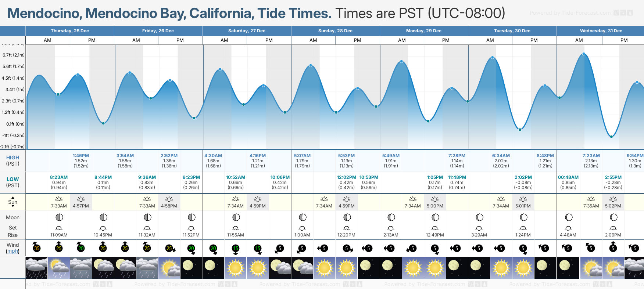Image resolution: width=644 pixels, height=289 pixels.
Task: Select the Wednesday, 31 Dec day header
Action: click(x=601, y=31)
